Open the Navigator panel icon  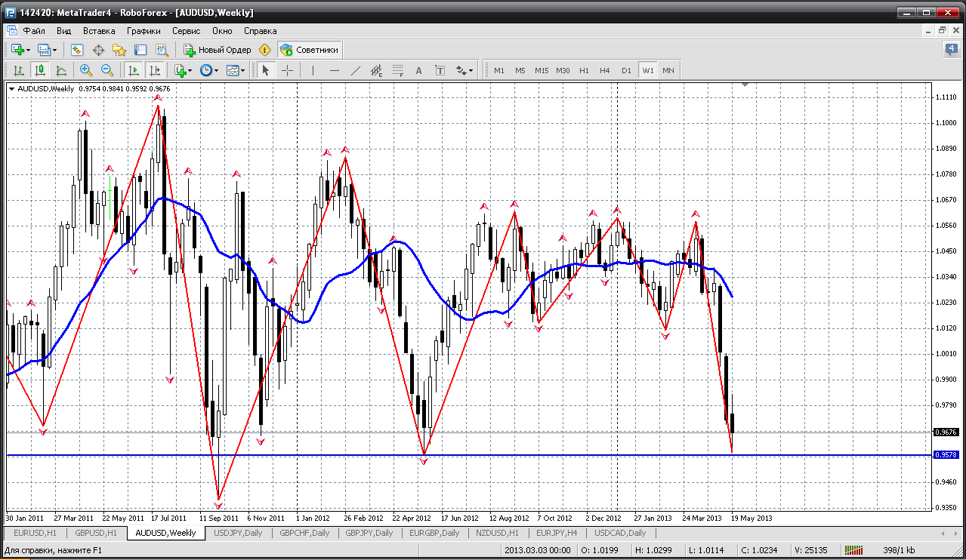click(x=119, y=50)
